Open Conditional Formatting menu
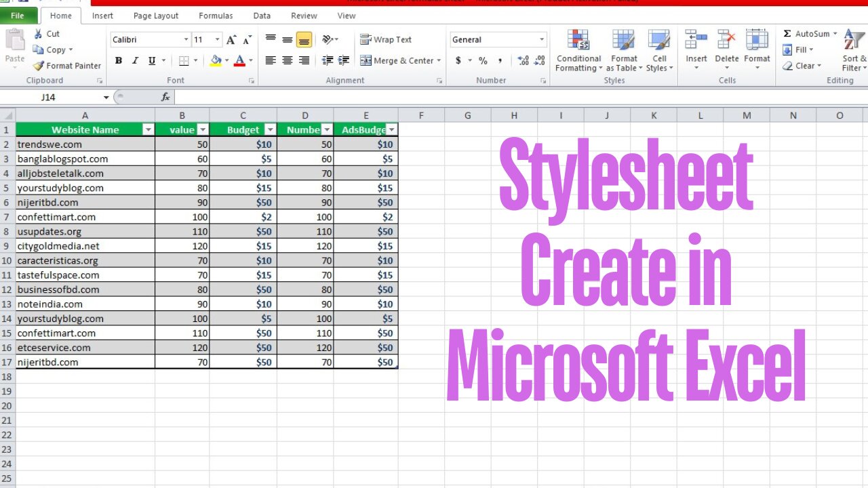Viewport: 868px width, 488px height. coord(578,51)
